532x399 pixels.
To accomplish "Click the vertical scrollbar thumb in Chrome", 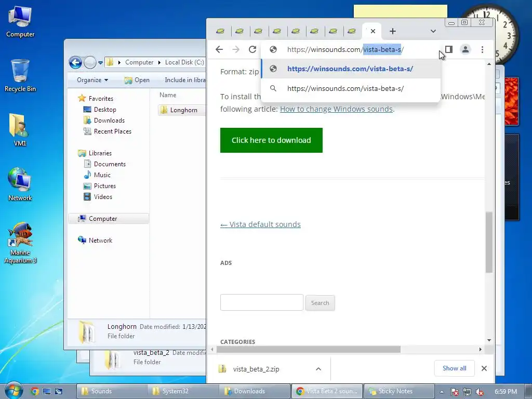I will [489, 242].
